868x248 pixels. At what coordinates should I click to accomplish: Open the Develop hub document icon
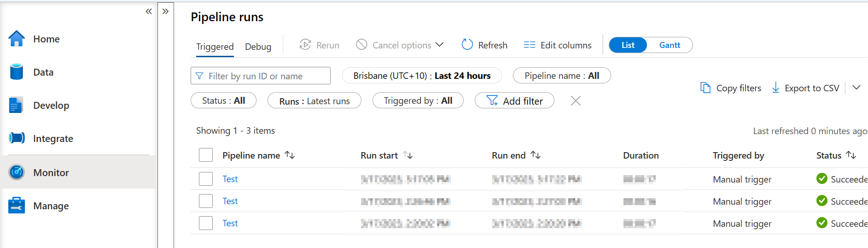[16, 105]
